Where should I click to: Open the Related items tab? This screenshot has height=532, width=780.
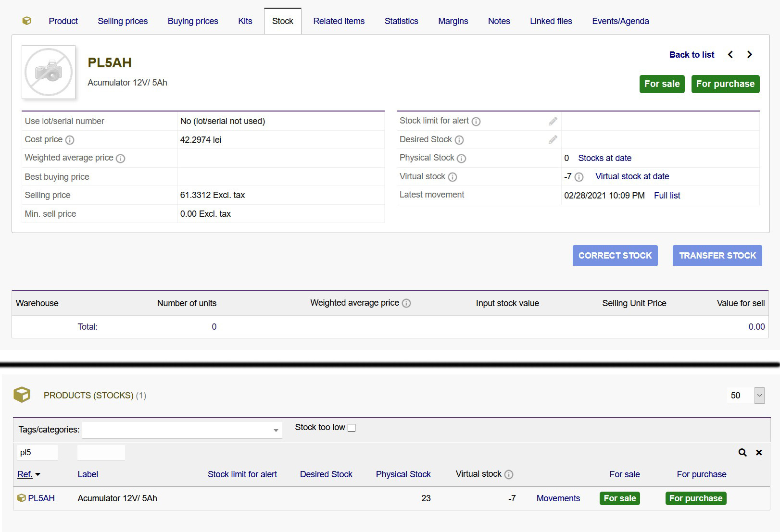(x=339, y=21)
